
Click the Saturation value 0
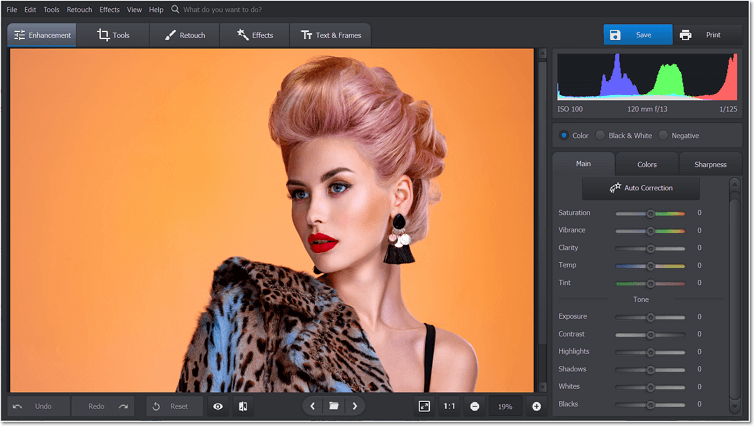coord(699,213)
